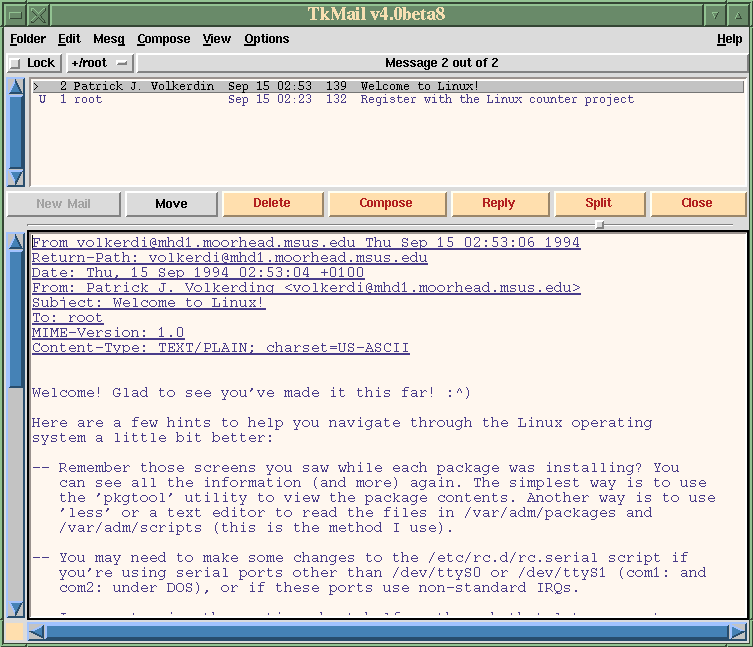
Task: Open the +/root folder dropdown
Action: click(100, 63)
